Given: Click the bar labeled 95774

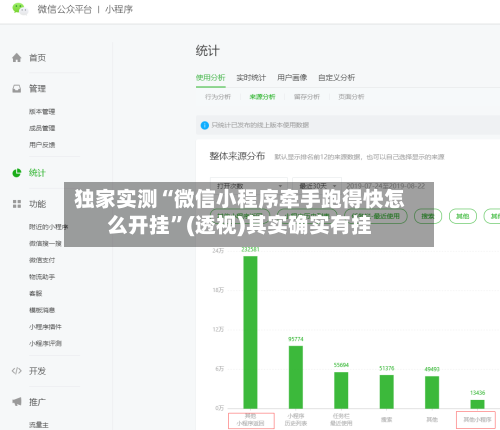Looking at the screenshot, I should click(x=296, y=377).
